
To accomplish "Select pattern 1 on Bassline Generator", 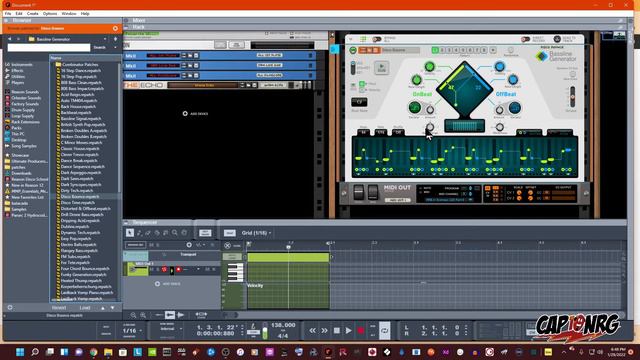I will (x=435, y=50).
